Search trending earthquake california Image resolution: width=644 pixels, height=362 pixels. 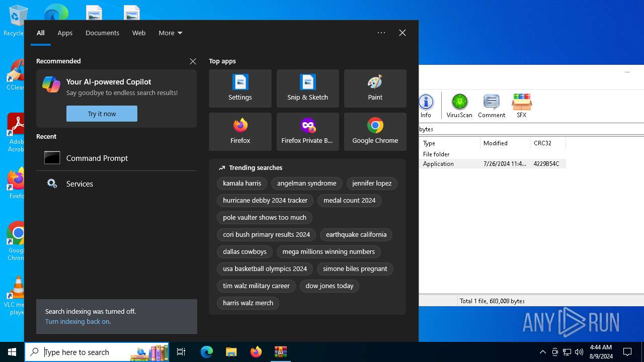coord(356,235)
